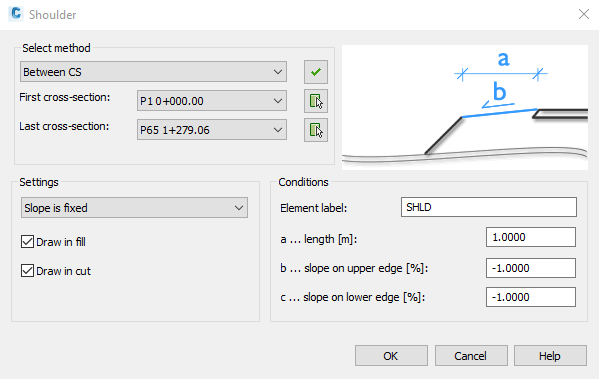Click the Element label SHLD field
The height and width of the screenshot is (379, 599).
[x=489, y=207]
